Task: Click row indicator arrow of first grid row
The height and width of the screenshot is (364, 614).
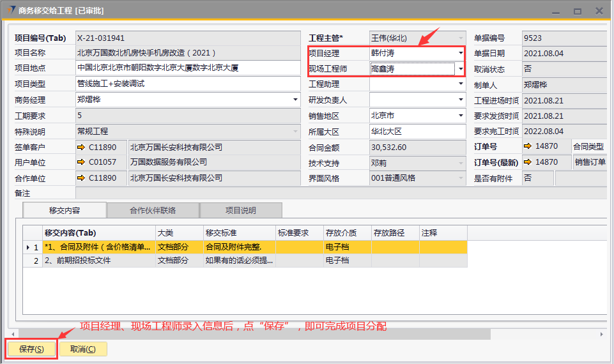Action: [x=27, y=247]
